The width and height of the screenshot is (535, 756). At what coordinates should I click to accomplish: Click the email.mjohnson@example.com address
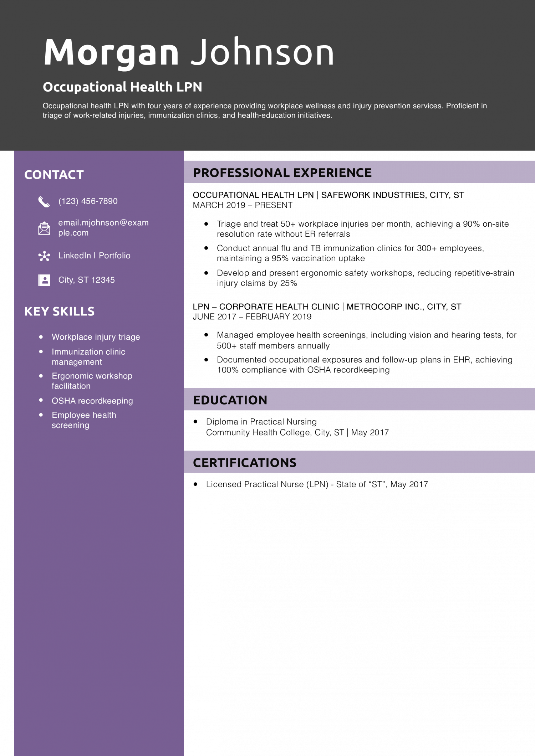click(103, 228)
